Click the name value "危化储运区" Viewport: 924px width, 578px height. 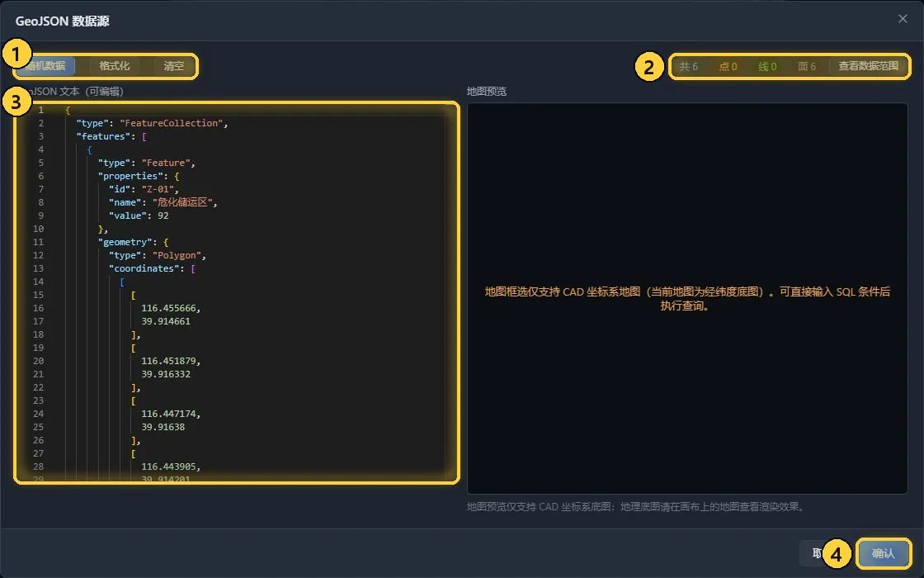click(182, 202)
